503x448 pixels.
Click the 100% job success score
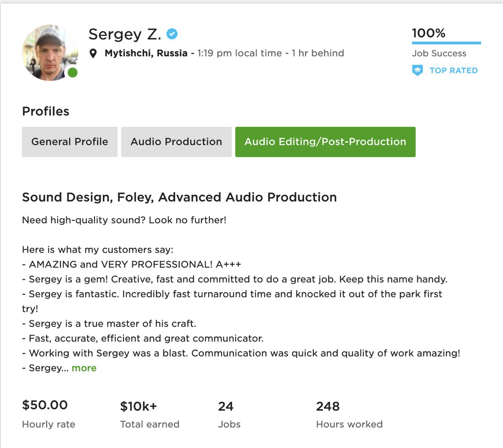(x=429, y=33)
